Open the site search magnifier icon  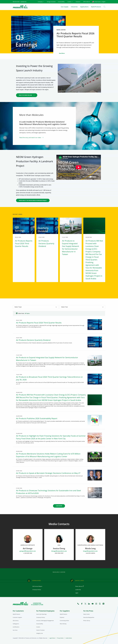coord(104,7)
